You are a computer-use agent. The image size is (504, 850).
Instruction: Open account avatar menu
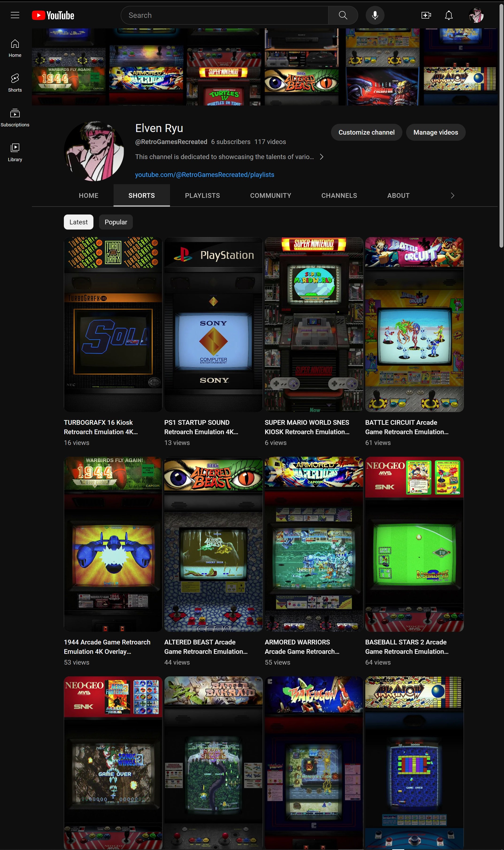pyautogui.click(x=476, y=15)
